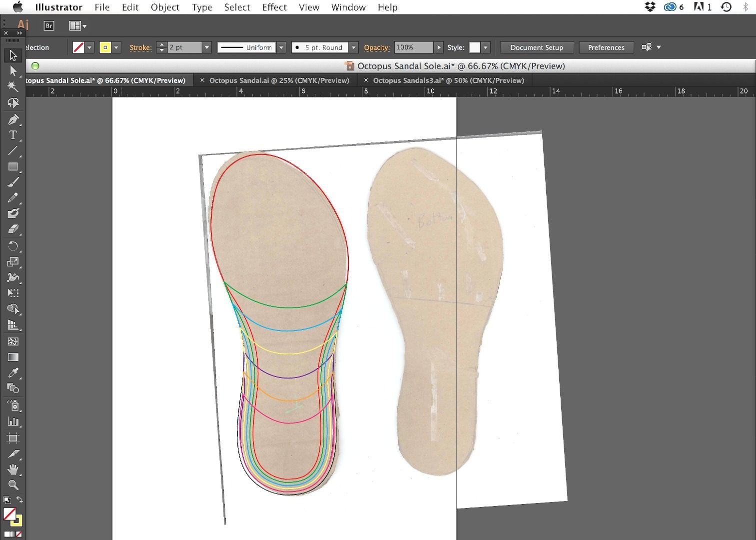
Task: Open the stroke weight dropdown
Action: (206, 47)
